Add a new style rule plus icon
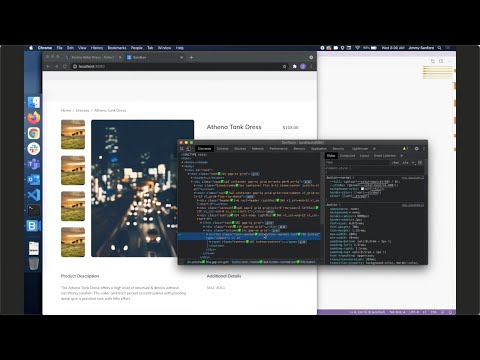The width and height of the screenshot is (480, 360). click(413, 163)
